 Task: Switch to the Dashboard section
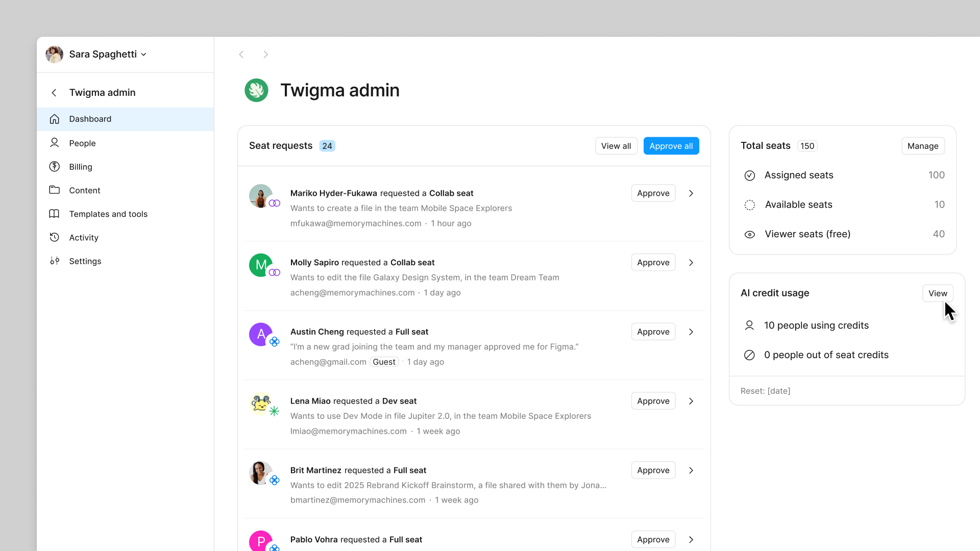tap(90, 119)
